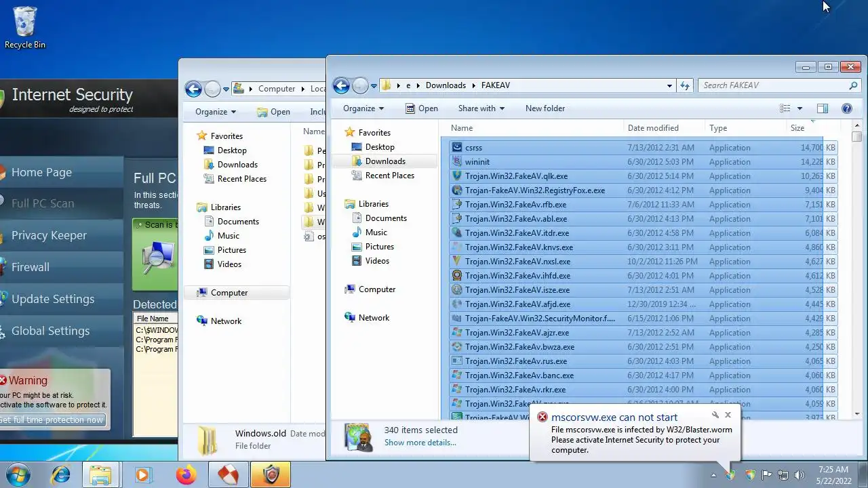868x488 pixels.
Task: Open Share with dropdown menu
Action: pyautogui.click(x=481, y=108)
